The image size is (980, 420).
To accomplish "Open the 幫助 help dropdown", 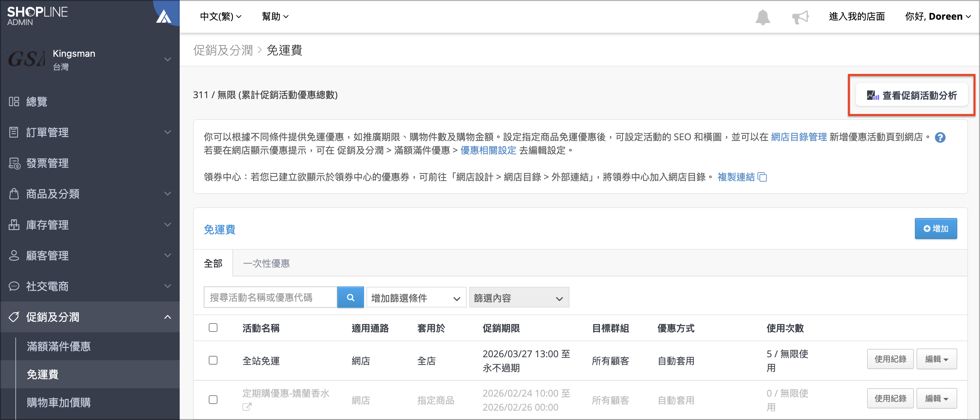I will pyautogui.click(x=275, y=17).
